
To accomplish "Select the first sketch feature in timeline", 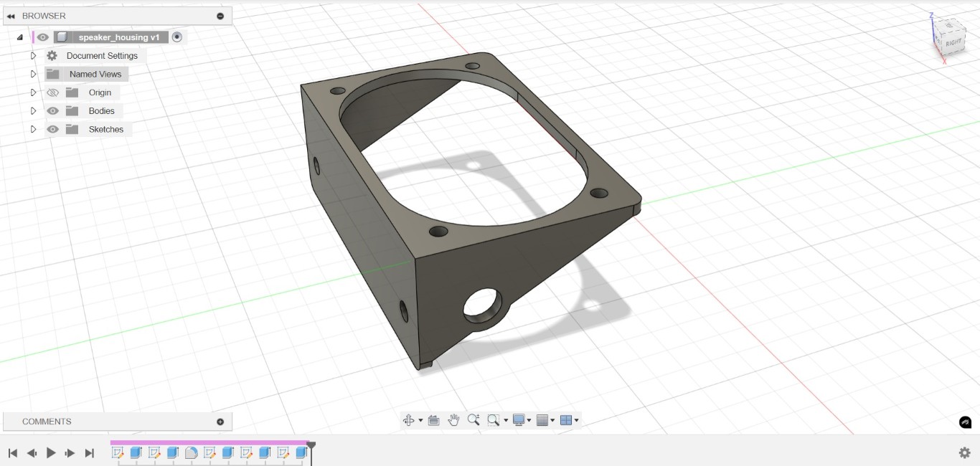I will click(x=118, y=452).
